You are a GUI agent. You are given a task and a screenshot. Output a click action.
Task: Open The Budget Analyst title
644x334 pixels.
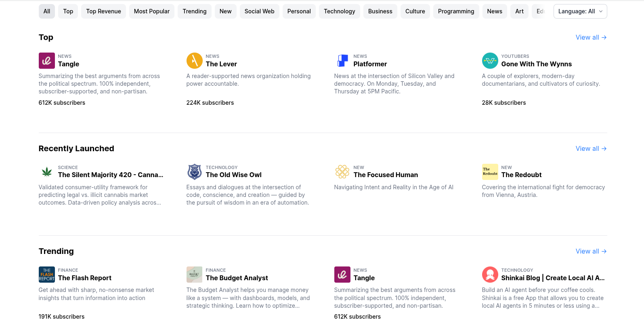[237, 278]
